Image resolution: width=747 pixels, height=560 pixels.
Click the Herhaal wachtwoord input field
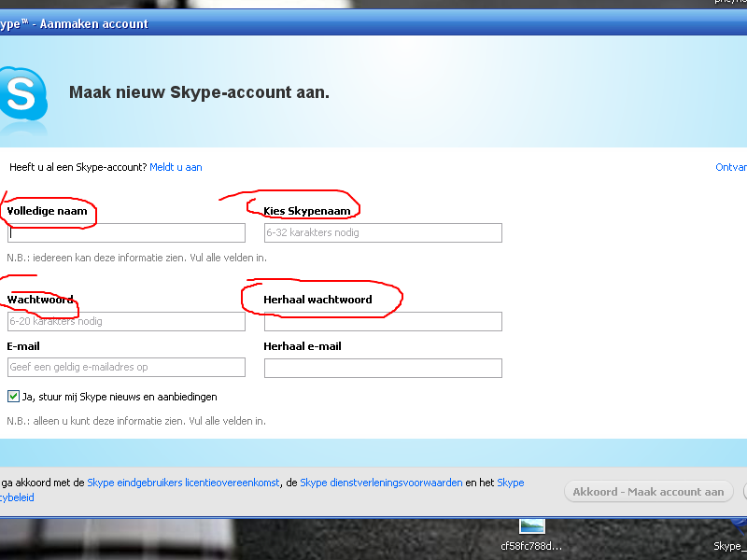[x=383, y=321]
